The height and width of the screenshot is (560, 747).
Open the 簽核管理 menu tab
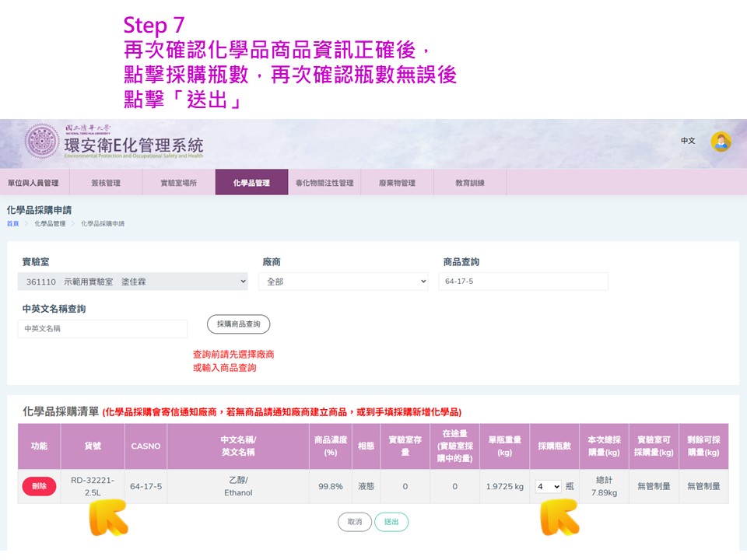click(106, 182)
